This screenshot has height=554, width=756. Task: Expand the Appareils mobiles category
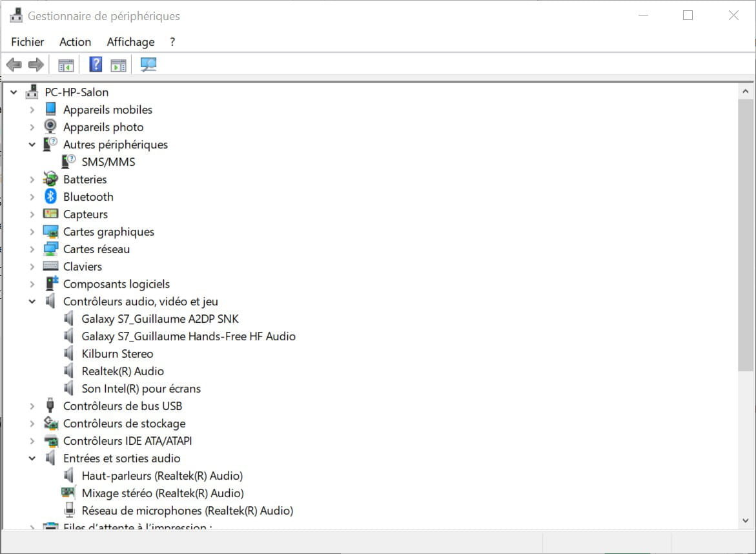click(x=32, y=110)
